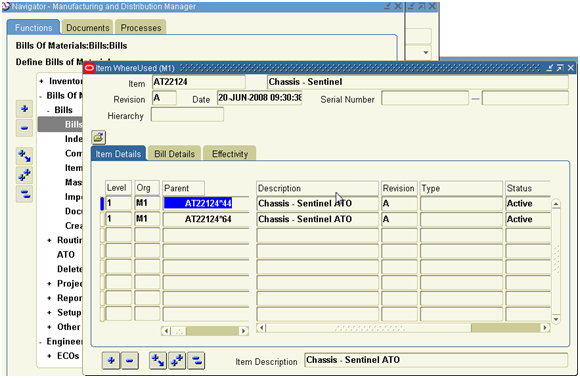Click the Parent column header

[x=183, y=188]
